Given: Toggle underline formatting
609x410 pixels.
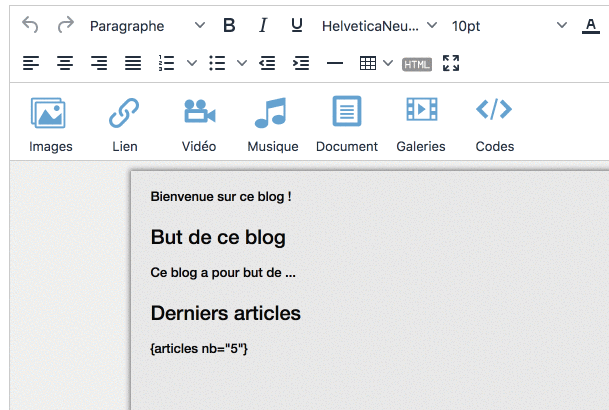Looking at the screenshot, I should click(x=297, y=26).
